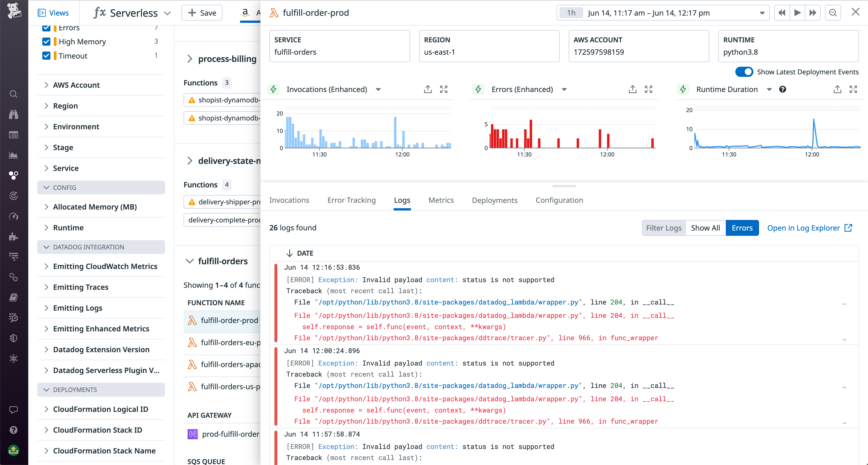The width and height of the screenshot is (868, 465).
Task: Open the help circle beside Runtime Duration
Action: pos(783,89)
